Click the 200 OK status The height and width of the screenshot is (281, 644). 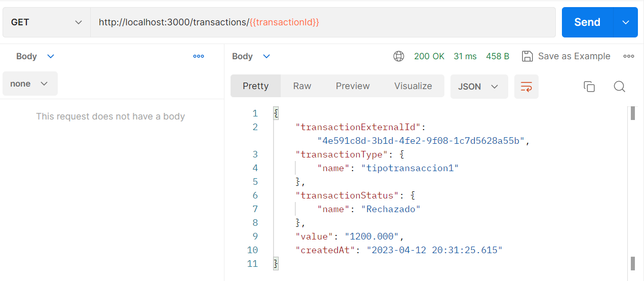click(429, 56)
